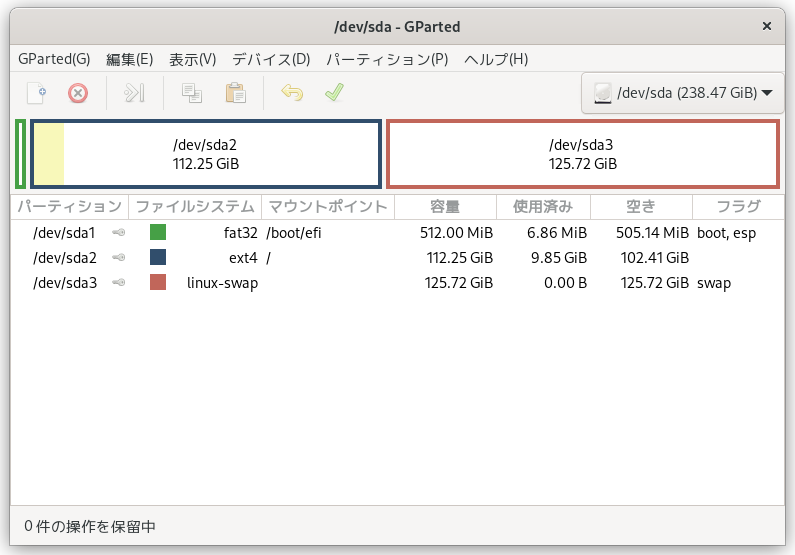Viewport: 795px width, 555px height.
Task: Click the 512.00 MiB size cell
Action: (456, 233)
